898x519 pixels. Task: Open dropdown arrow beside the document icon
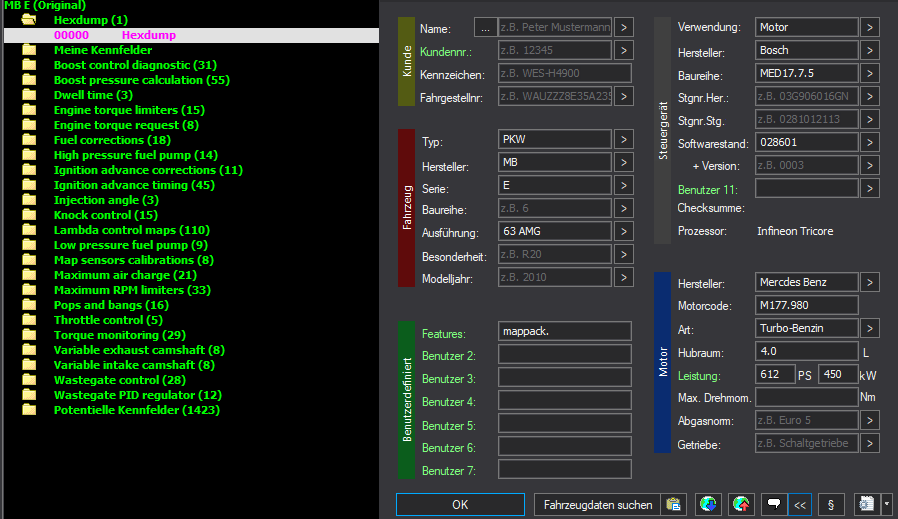click(887, 505)
